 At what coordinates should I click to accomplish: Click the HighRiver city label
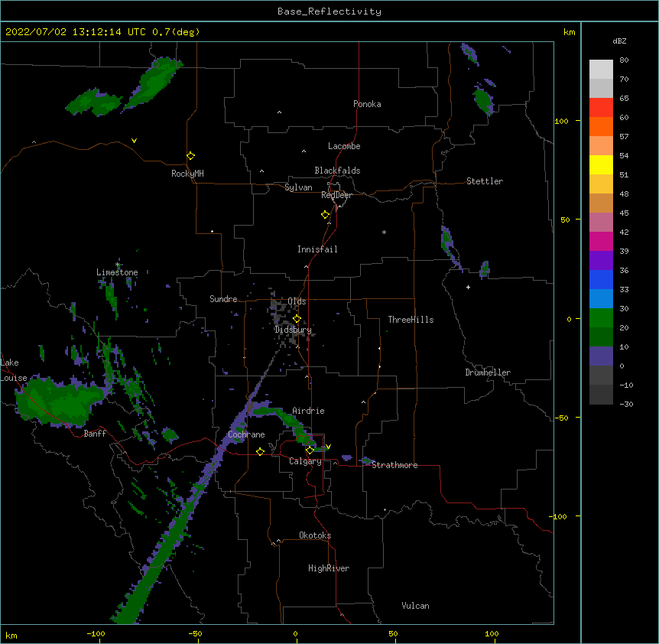329,568
